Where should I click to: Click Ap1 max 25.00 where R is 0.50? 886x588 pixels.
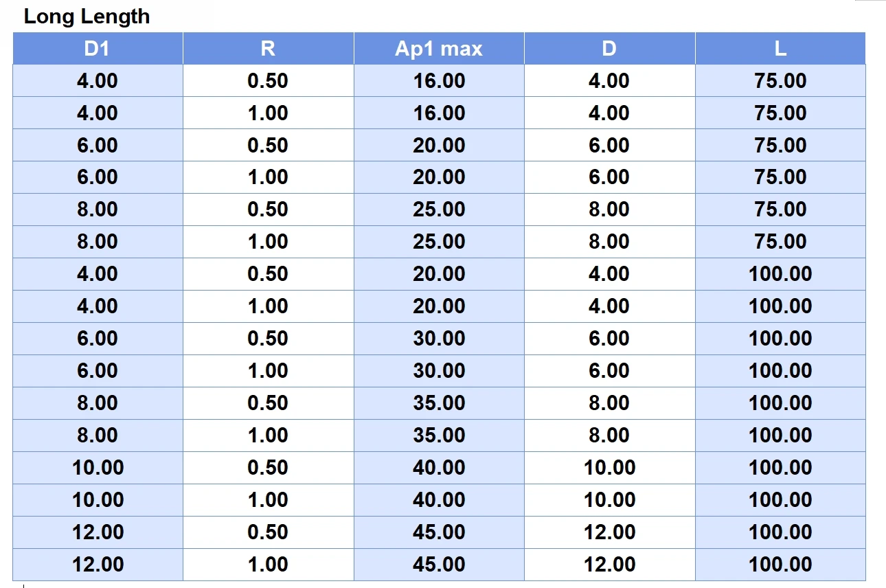pyautogui.click(x=439, y=210)
